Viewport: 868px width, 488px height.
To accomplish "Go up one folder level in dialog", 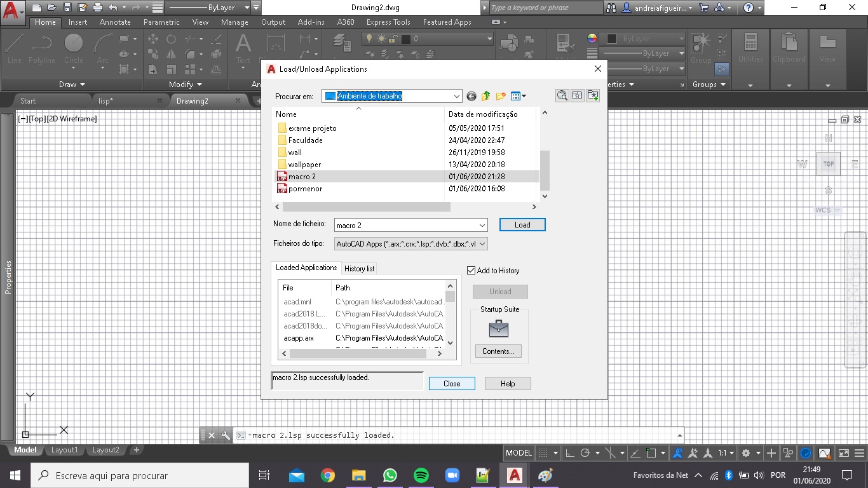I will [x=486, y=96].
